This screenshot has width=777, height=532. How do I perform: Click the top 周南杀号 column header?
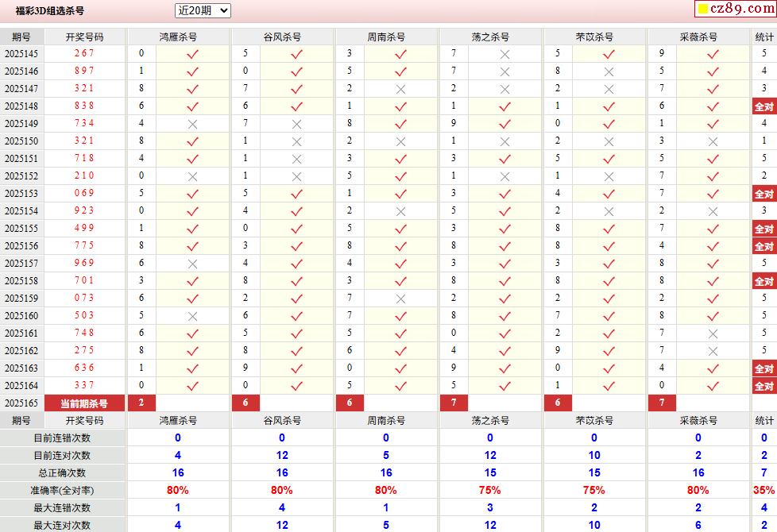pos(387,37)
